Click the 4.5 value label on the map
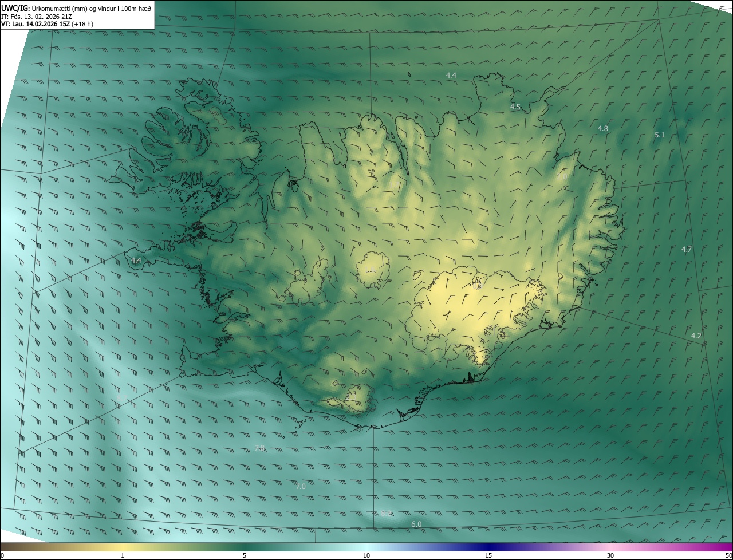This screenshot has height=560, width=733. (x=515, y=107)
